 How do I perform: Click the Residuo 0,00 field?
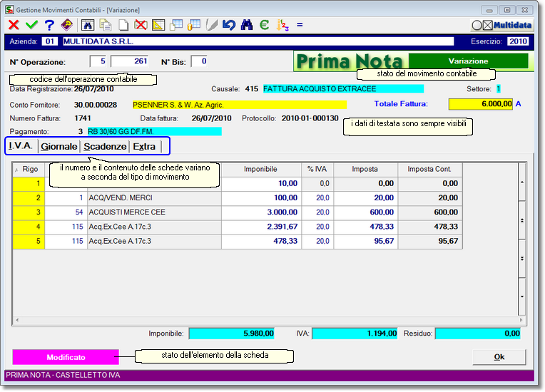click(478, 334)
